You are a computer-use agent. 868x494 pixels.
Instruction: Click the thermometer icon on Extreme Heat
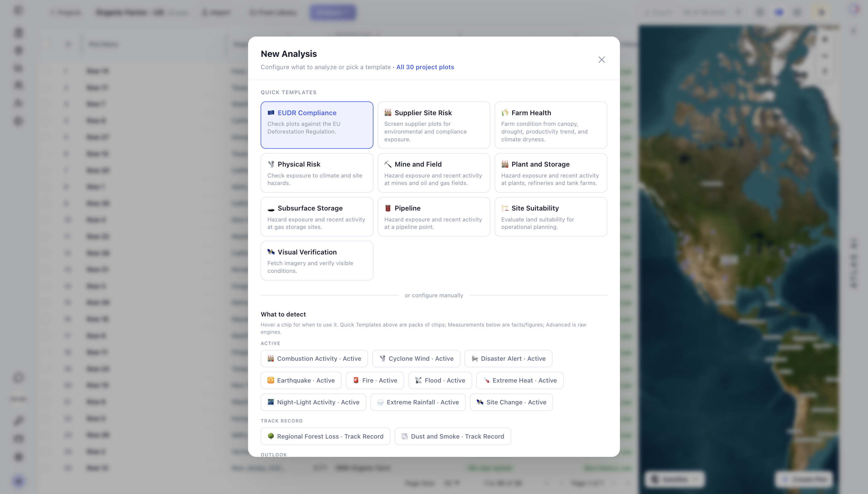486,380
